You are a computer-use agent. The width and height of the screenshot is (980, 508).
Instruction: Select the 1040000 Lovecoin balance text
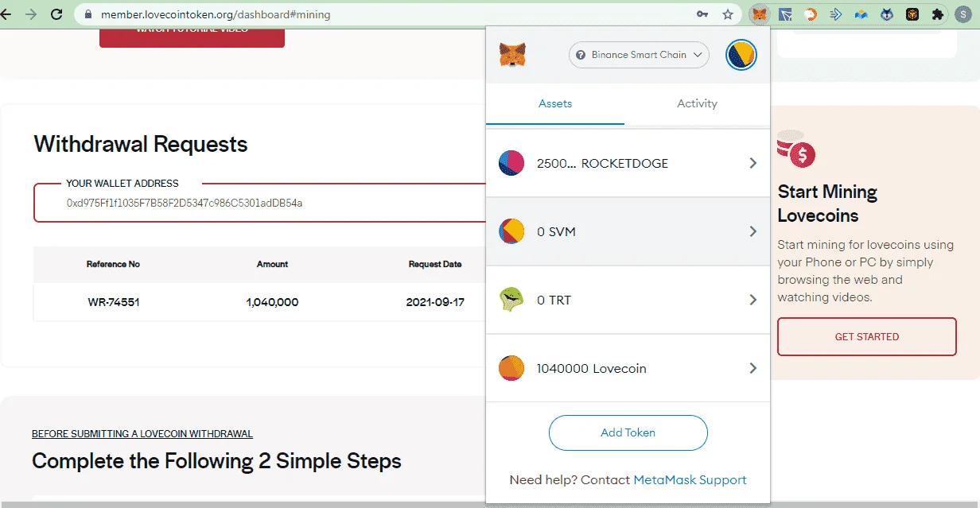tap(591, 368)
